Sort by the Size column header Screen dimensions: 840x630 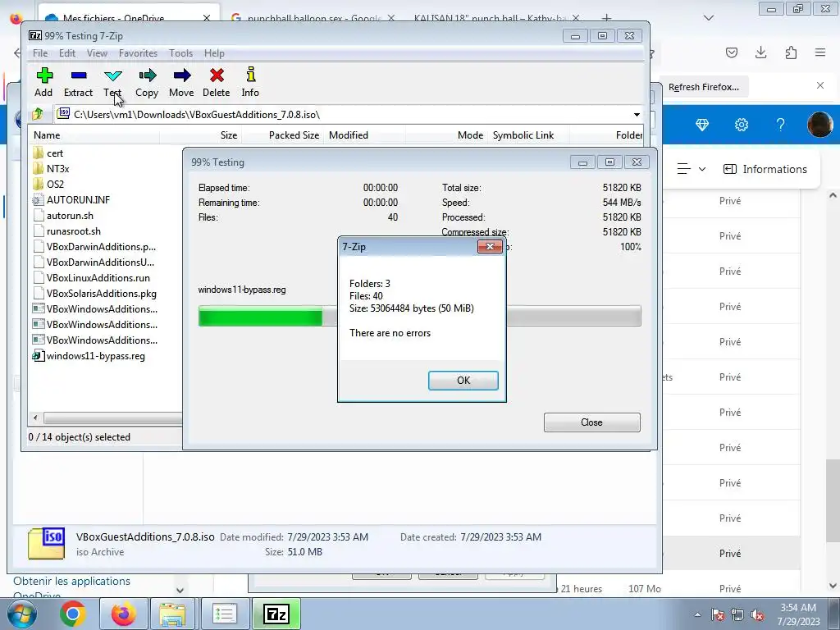(200, 135)
